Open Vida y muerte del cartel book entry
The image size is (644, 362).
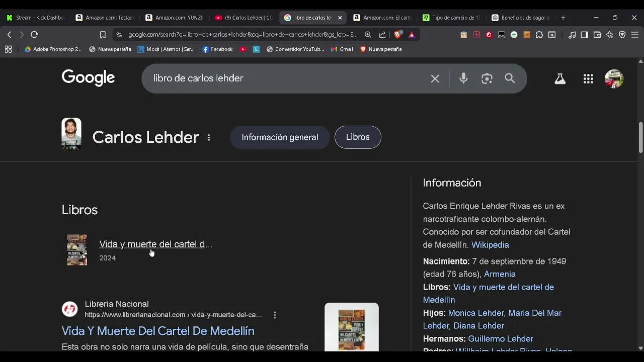click(156, 244)
